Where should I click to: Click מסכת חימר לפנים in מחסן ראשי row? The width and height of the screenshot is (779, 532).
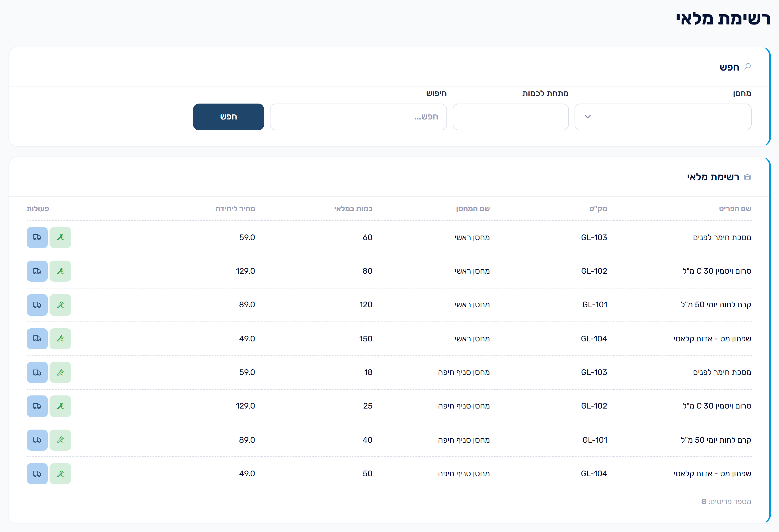tap(722, 238)
